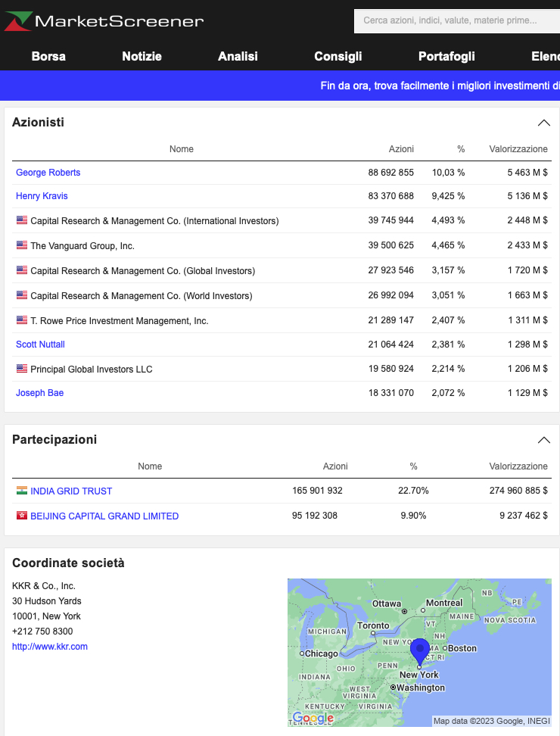The height and width of the screenshot is (736, 560).
Task: Click the MarketScreener logo
Action: (x=104, y=20)
